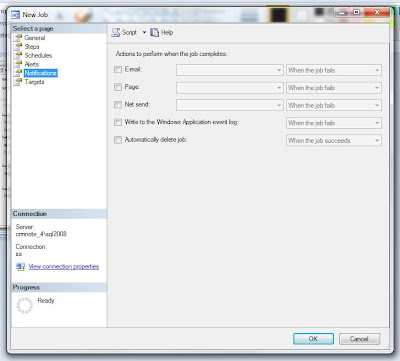Check Write to Windows Application event log

click(x=118, y=122)
